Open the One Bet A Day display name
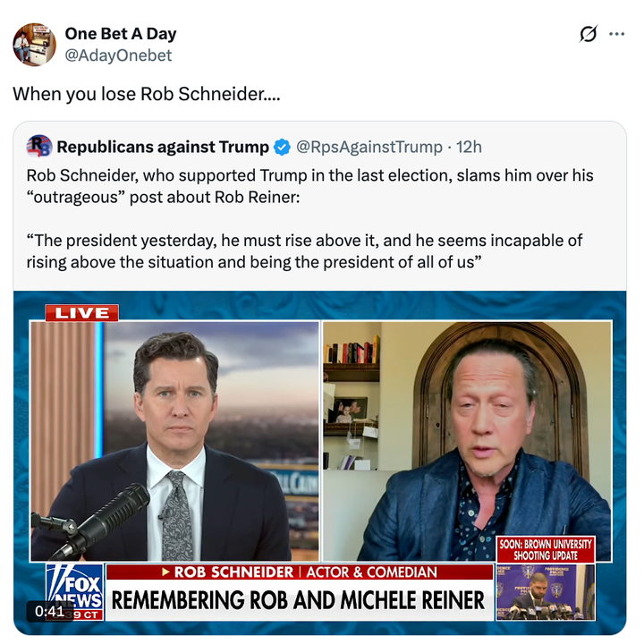The height and width of the screenshot is (644, 644). click(120, 34)
